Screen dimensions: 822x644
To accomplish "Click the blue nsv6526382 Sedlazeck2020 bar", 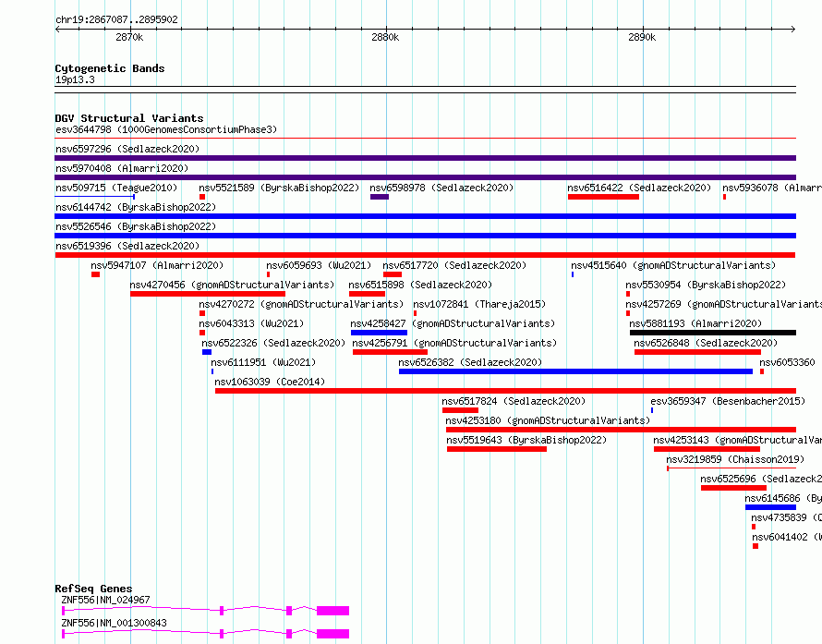I will coord(575,371).
